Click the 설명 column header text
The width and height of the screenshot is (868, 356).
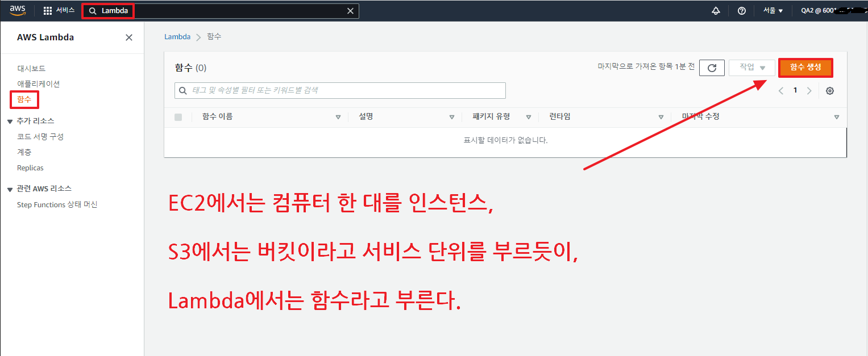click(366, 116)
